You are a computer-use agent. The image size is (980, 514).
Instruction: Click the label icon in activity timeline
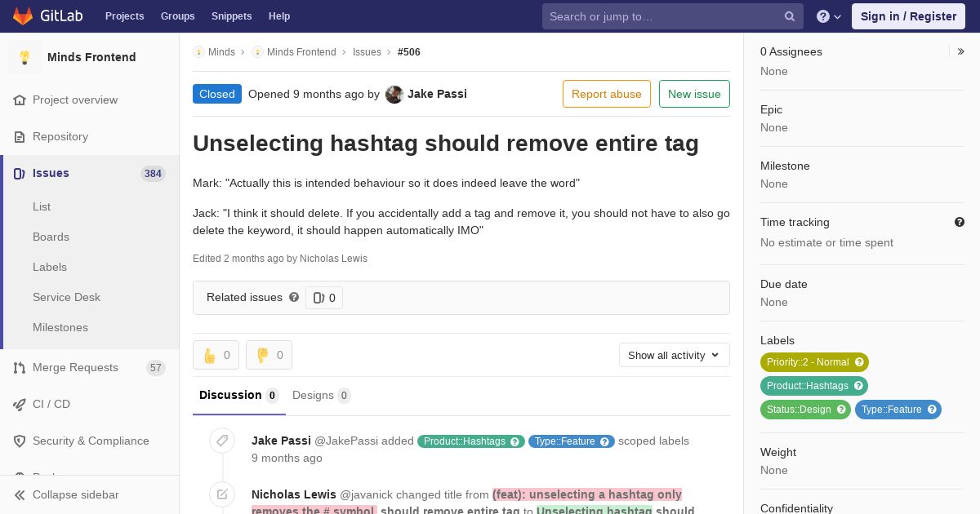click(222, 441)
